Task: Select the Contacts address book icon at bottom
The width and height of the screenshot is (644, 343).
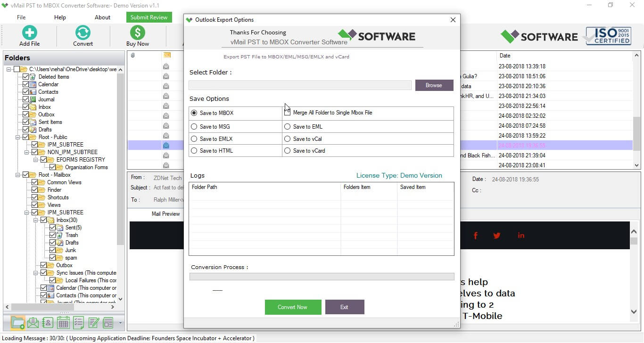Action: point(47,323)
